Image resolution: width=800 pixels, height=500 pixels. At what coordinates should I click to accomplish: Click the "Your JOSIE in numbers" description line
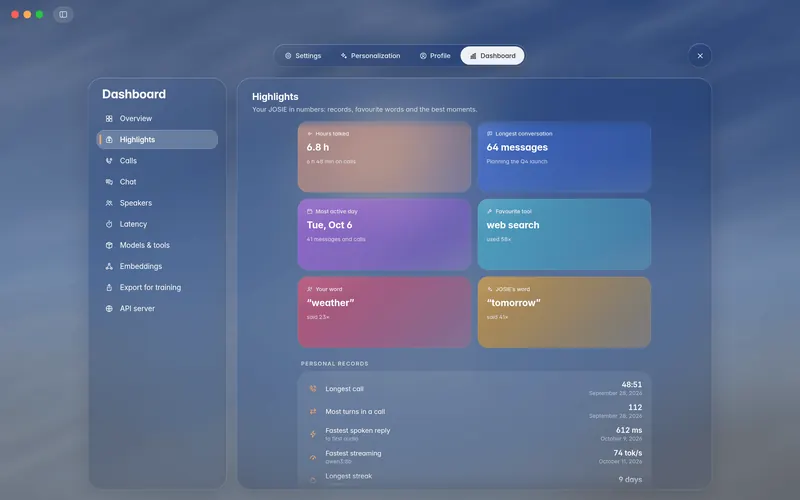pyautogui.click(x=364, y=109)
